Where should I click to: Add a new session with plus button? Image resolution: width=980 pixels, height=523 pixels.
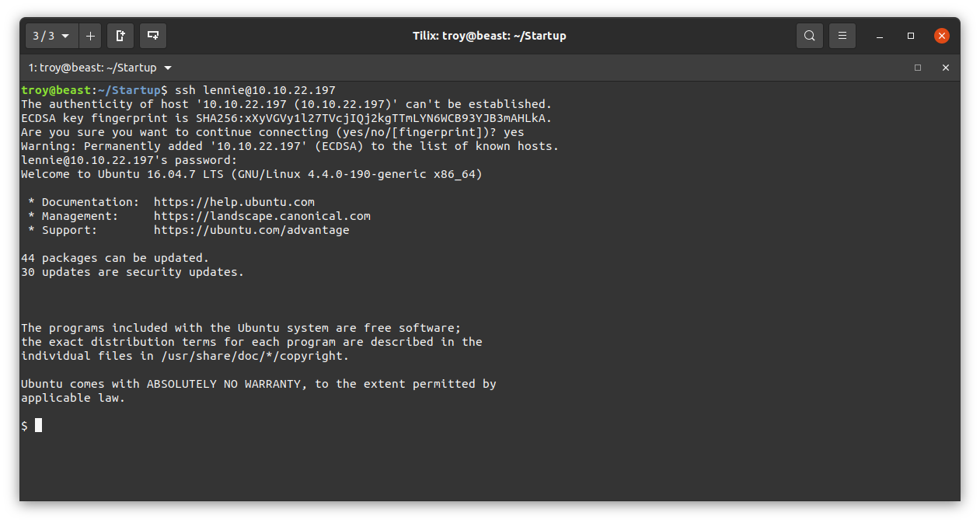tap(90, 36)
